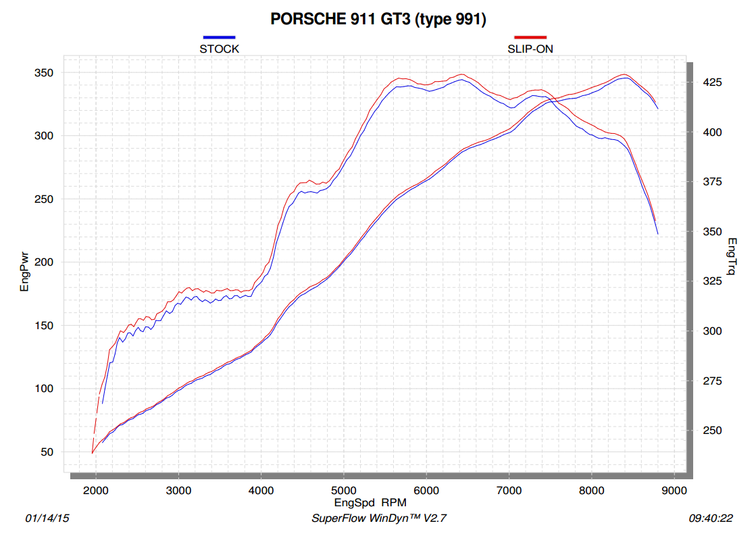Toggle the SLIP-ON data series
The image size is (756, 534).
[x=531, y=48]
